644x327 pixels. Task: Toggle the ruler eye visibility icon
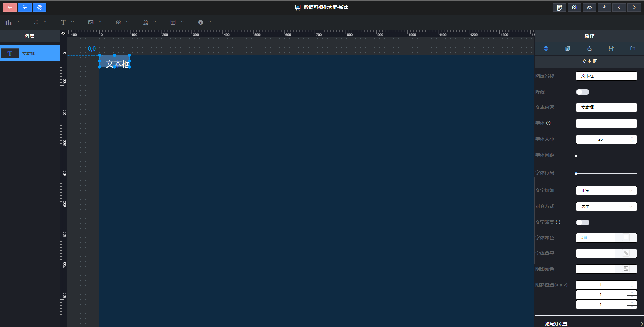63,33
